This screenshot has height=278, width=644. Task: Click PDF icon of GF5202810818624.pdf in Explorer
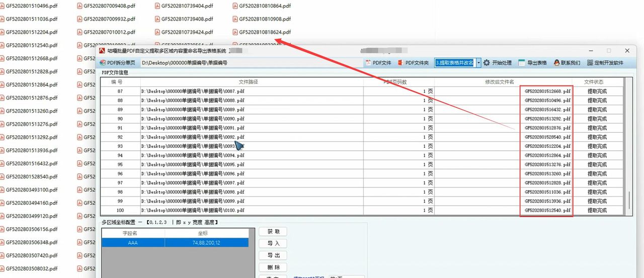(235, 32)
